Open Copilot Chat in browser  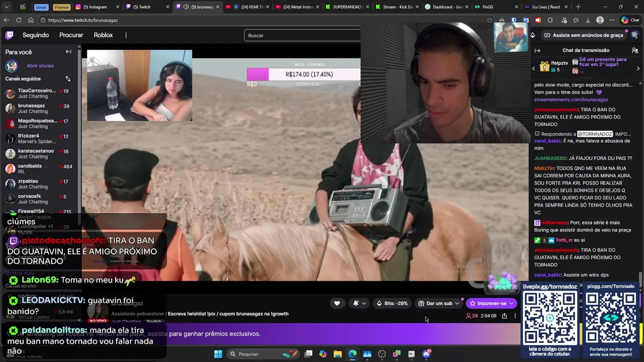(x=630, y=20)
